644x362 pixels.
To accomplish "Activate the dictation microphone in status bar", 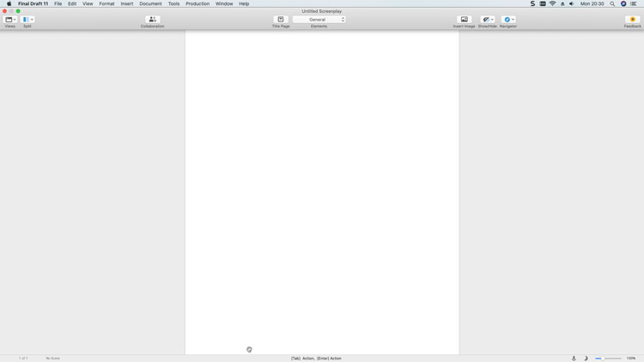I will [574, 359].
